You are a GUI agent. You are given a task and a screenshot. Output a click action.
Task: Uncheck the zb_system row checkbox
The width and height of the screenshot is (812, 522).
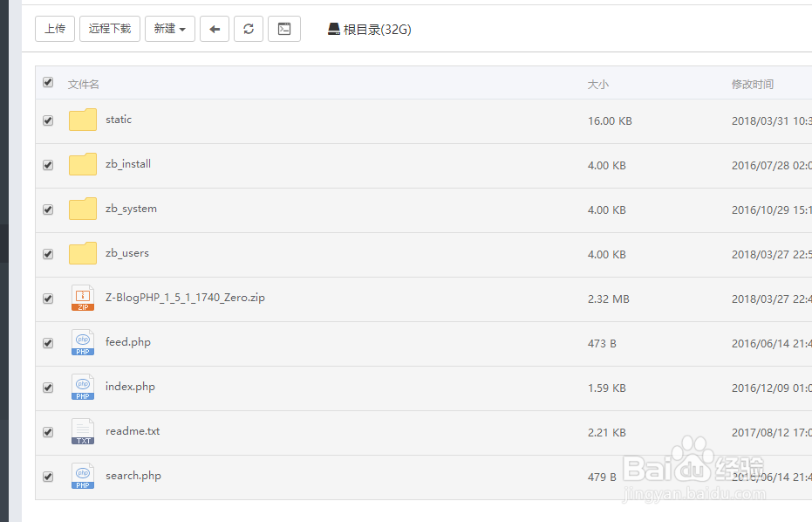[48, 210]
